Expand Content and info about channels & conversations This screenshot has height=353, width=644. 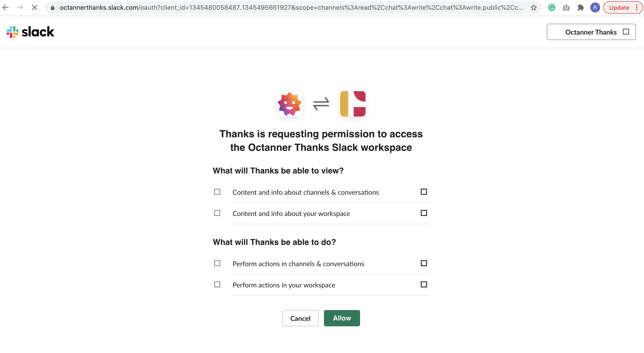tap(424, 192)
